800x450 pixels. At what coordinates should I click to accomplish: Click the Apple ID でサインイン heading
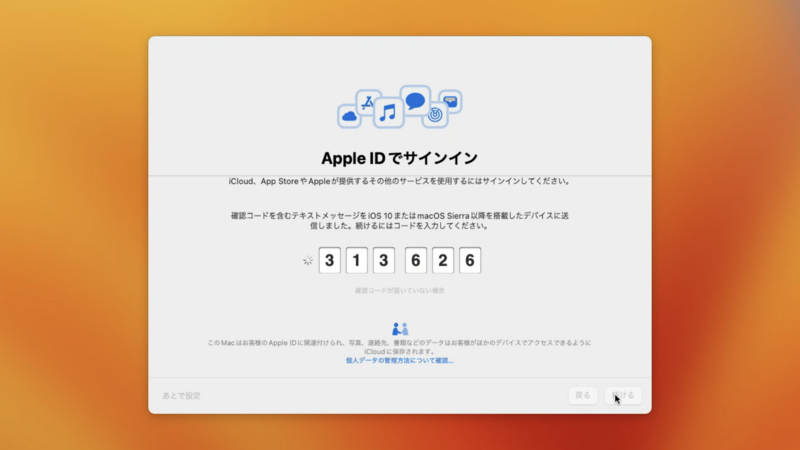(399, 158)
